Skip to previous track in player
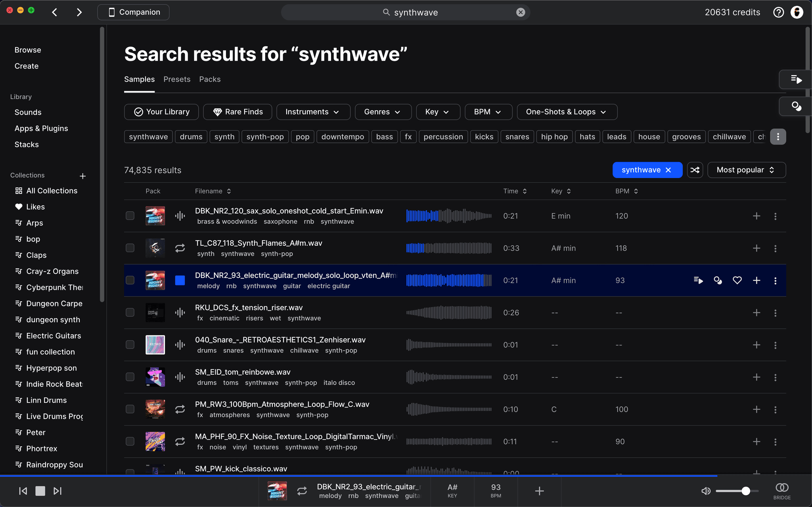This screenshot has width=812, height=507. (23, 491)
